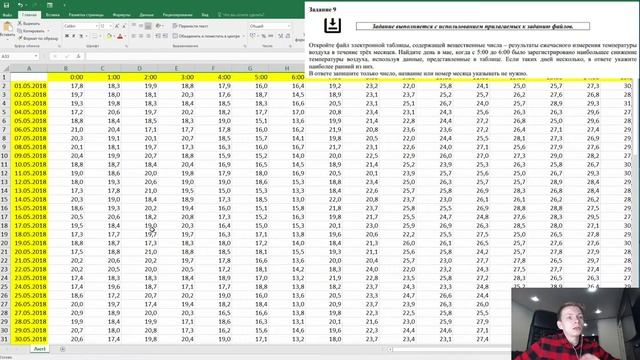Toggle Перенести текст wrap
The image size is (640, 360).
point(190,26)
